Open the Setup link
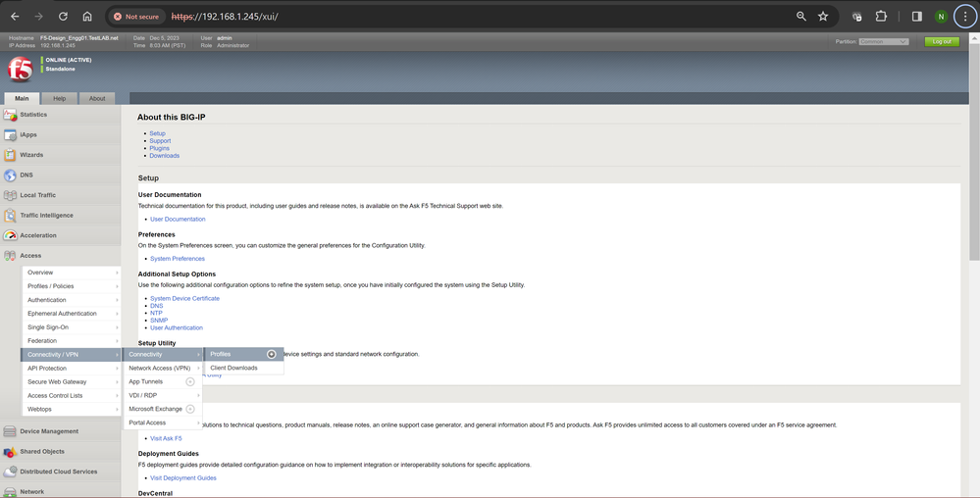Viewport: 980px width, 498px height. coord(158,133)
